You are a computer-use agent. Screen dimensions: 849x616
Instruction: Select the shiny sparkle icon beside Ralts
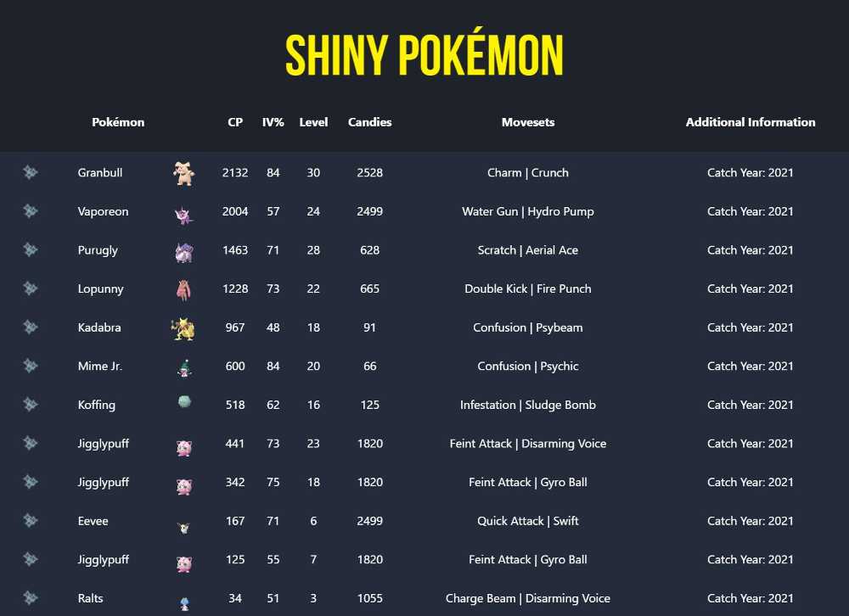click(x=31, y=597)
